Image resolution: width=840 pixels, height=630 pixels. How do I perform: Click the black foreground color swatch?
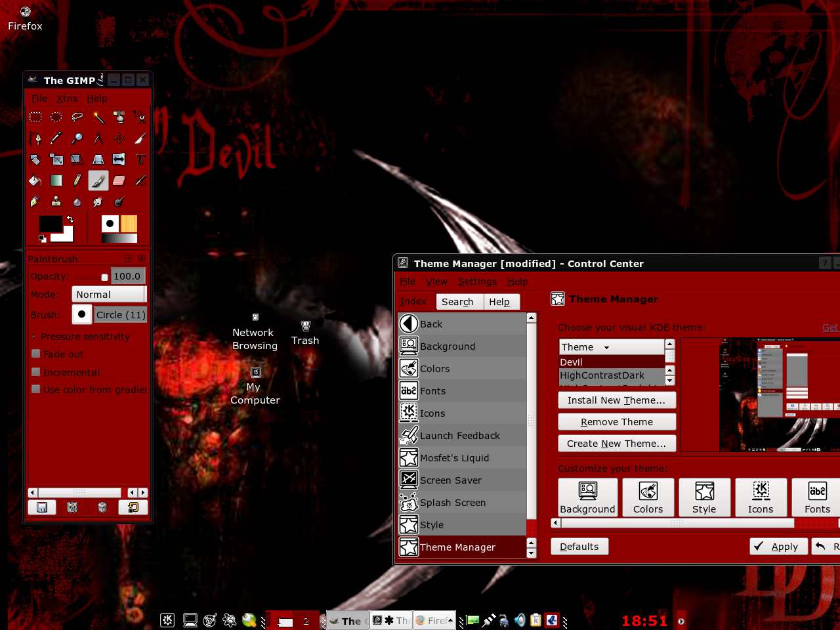tap(51, 224)
